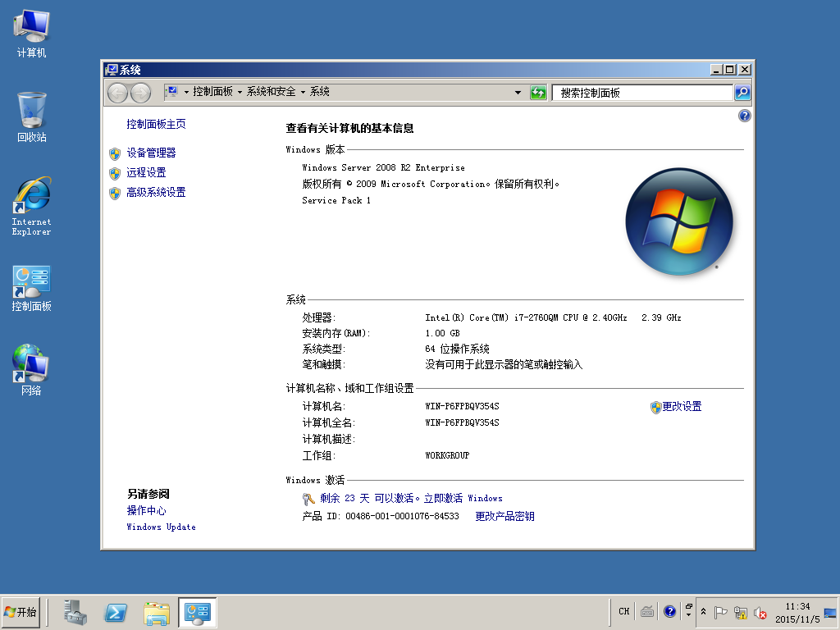Click the tray keyboard icon
Image resolution: width=840 pixels, height=630 pixels.
(647, 611)
